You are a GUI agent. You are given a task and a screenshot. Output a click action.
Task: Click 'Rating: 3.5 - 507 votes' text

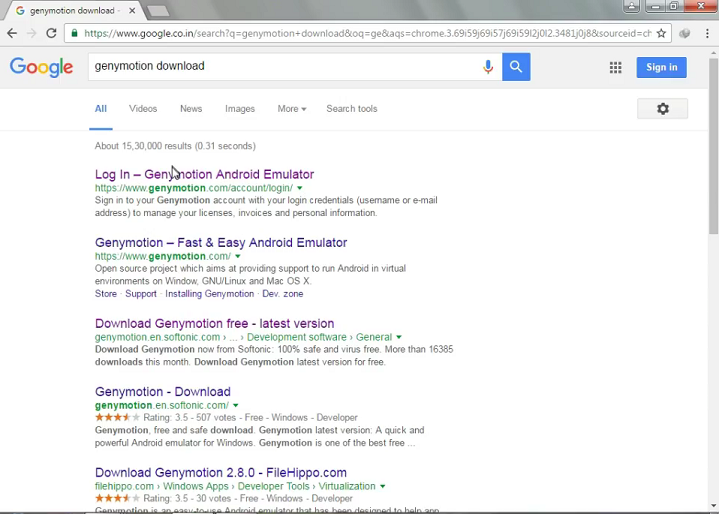pos(189,418)
